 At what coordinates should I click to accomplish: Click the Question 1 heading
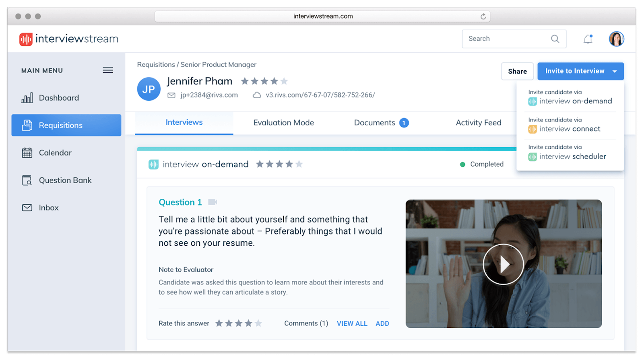coord(180,202)
